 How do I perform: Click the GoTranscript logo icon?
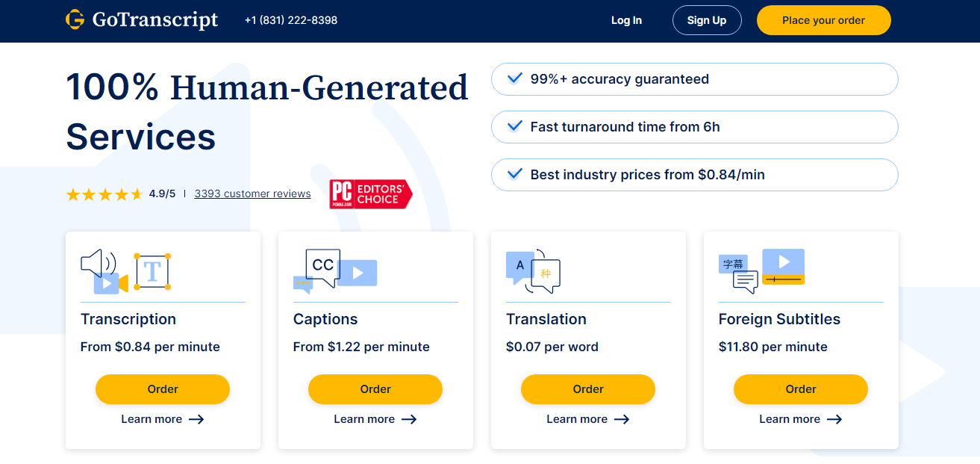pyautogui.click(x=75, y=20)
